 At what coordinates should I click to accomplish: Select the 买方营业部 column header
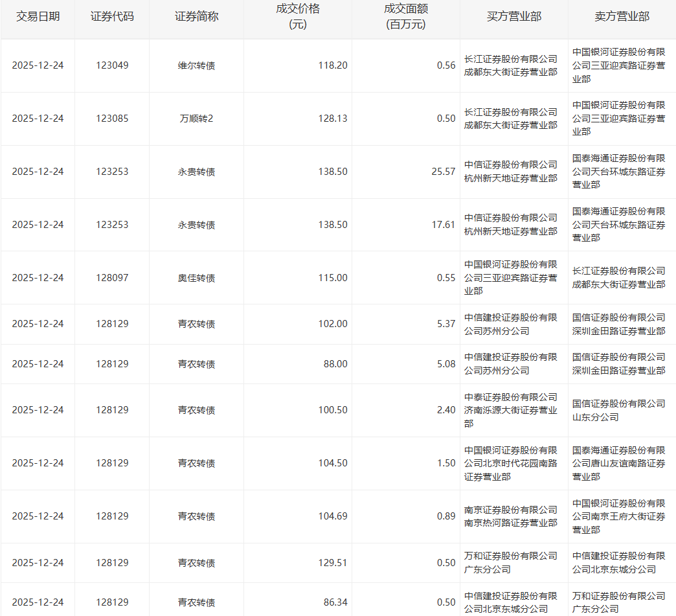pyautogui.click(x=514, y=17)
